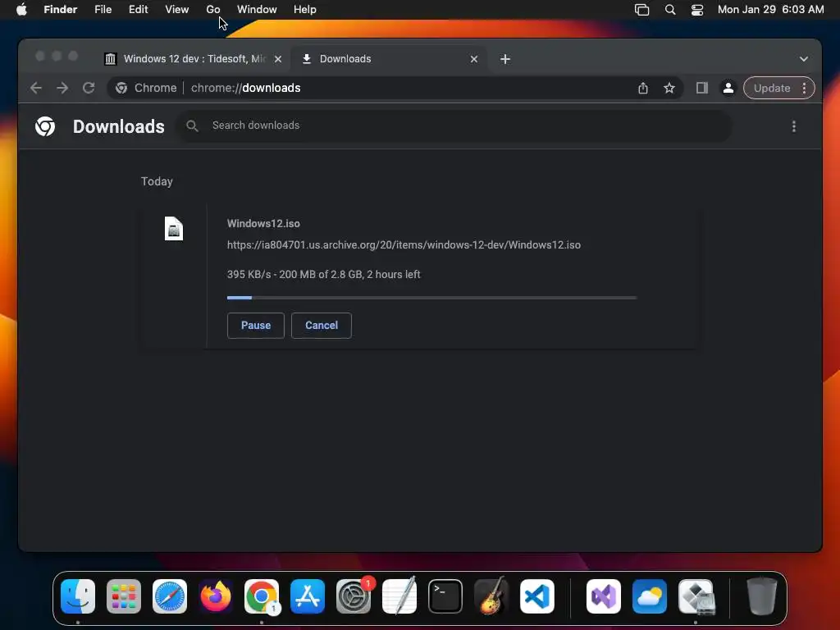Pause the Windows12.iso download
The width and height of the screenshot is (840, 630).
point(256,325)
